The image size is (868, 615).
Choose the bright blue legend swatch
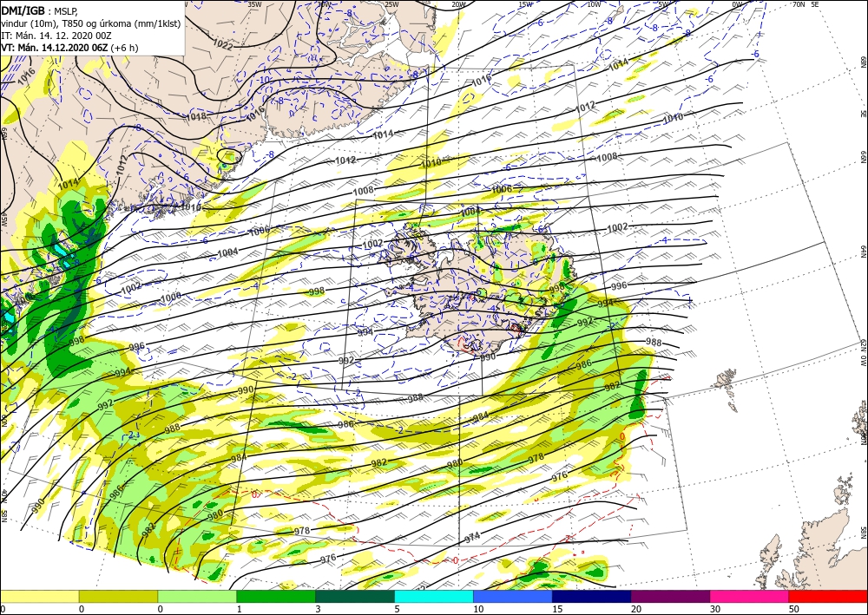(513, 596)
